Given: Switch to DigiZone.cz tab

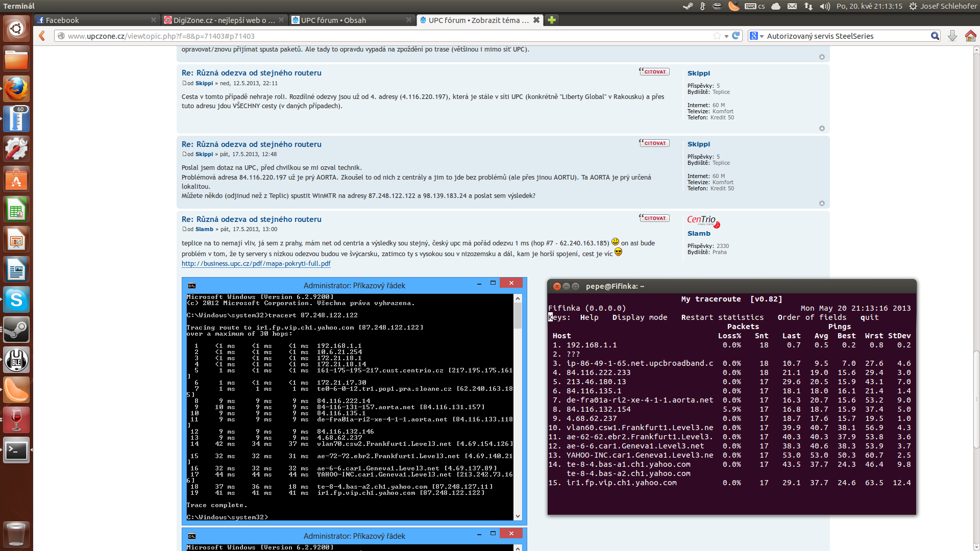Looking at the screenshot, I should [225, 20].
